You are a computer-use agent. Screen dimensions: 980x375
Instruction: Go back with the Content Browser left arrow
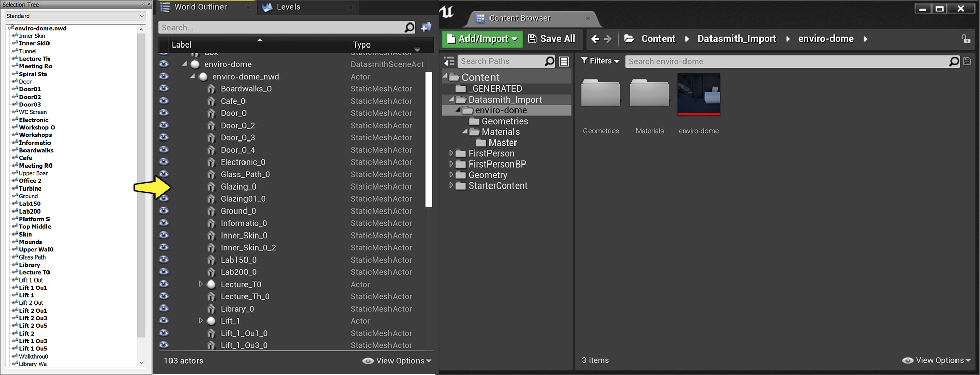595,39
